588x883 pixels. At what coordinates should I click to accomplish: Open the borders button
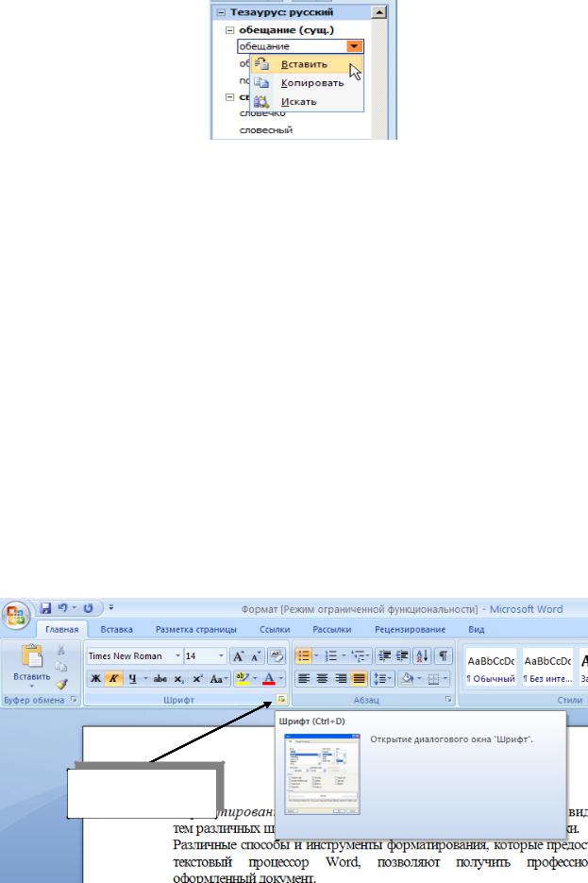(x=432, y=679)
